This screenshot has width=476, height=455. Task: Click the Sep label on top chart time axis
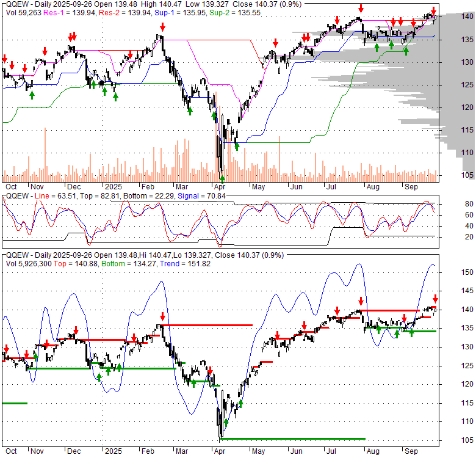tap(411, 187)
